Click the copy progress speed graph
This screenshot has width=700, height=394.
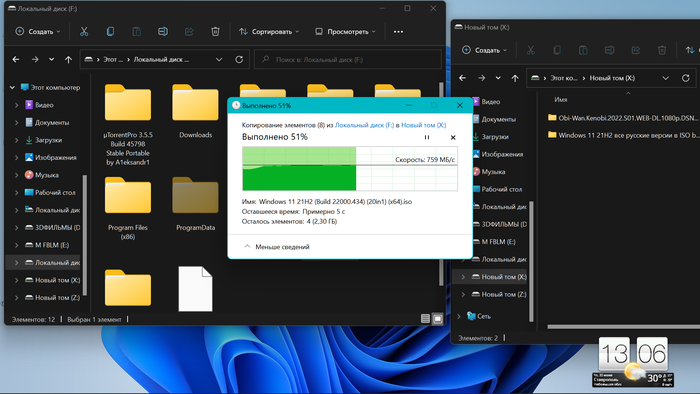(x=350, y=169)
